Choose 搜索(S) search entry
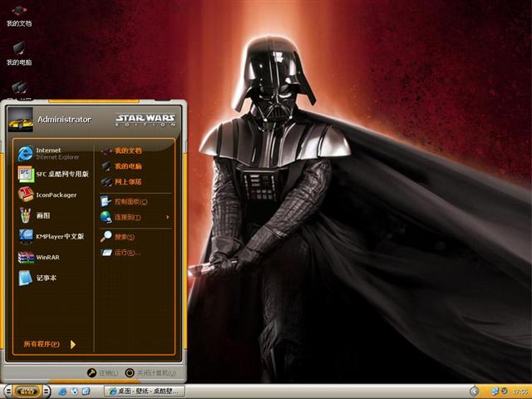This screenshot has height=399, width=532. (x=117, y=237)
